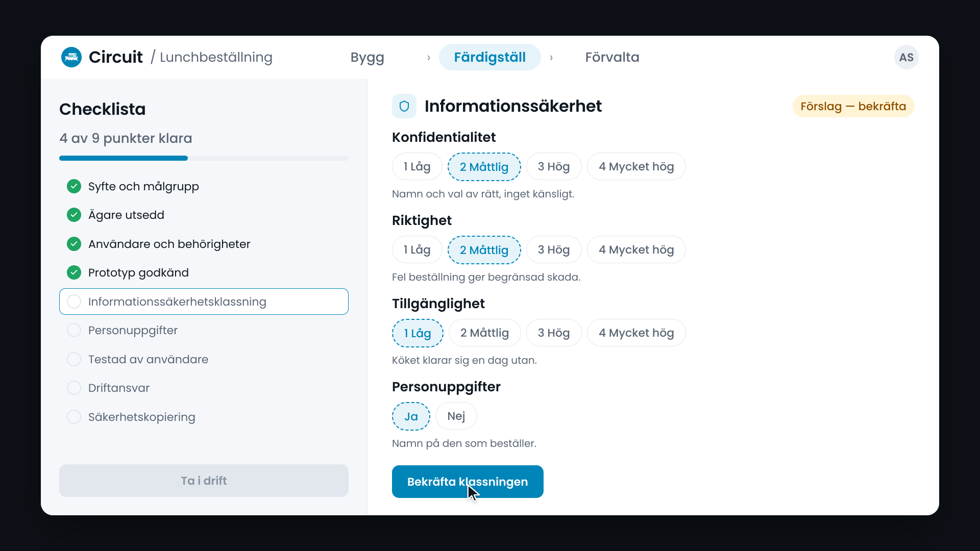Click checkmark next to Användare och behörigheter
This screenshot has width=980, height=551.
tap(74, 244)
